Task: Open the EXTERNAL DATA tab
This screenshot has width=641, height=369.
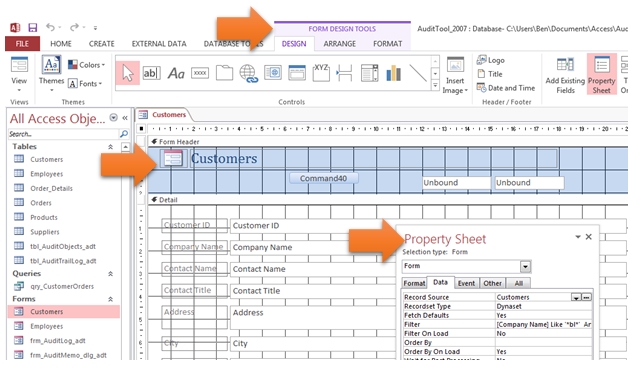Action: coord(159,44)
